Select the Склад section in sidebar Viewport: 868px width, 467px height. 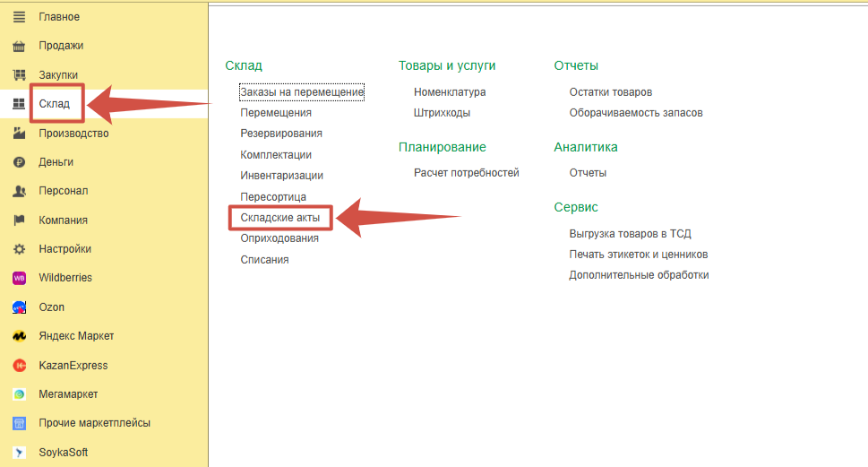click(x=54, y=104)
